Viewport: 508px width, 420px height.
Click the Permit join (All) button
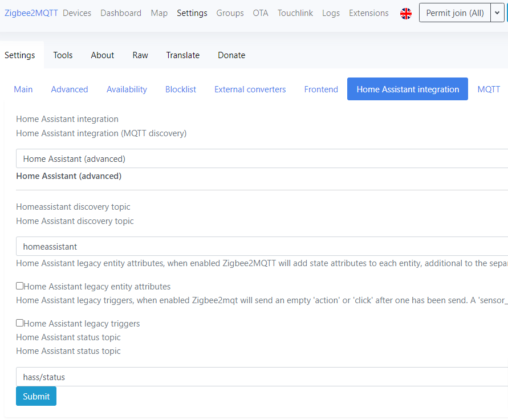454,12
